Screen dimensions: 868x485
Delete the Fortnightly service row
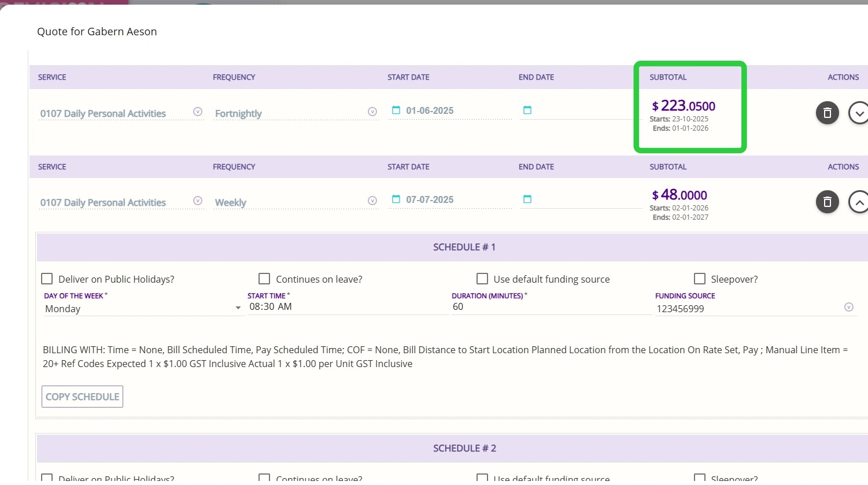pyautogui.click(x=827, y=113)
